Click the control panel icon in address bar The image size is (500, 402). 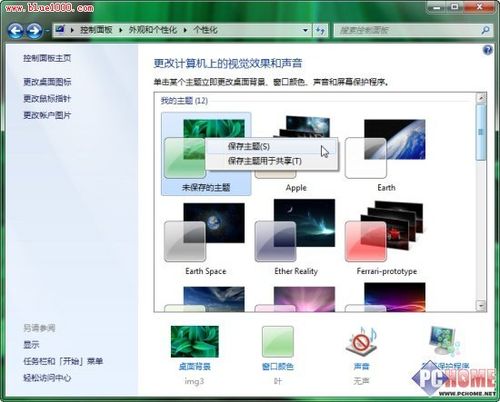[60, 30]
